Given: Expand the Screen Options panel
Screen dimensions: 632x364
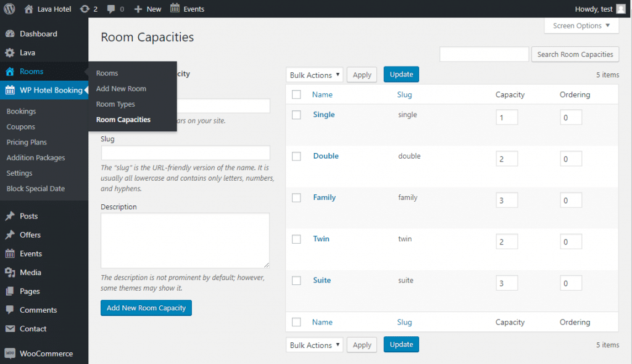Looking at the screenshot, I should (x=581, y=26).
